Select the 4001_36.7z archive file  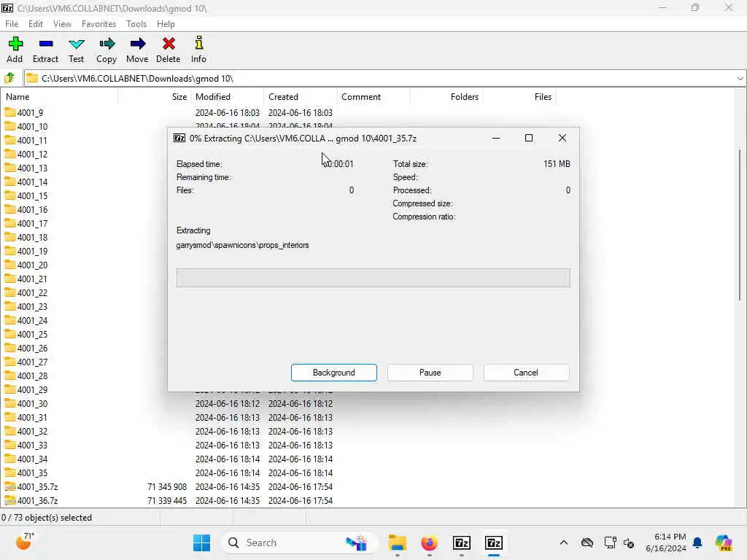pos(37,500)
